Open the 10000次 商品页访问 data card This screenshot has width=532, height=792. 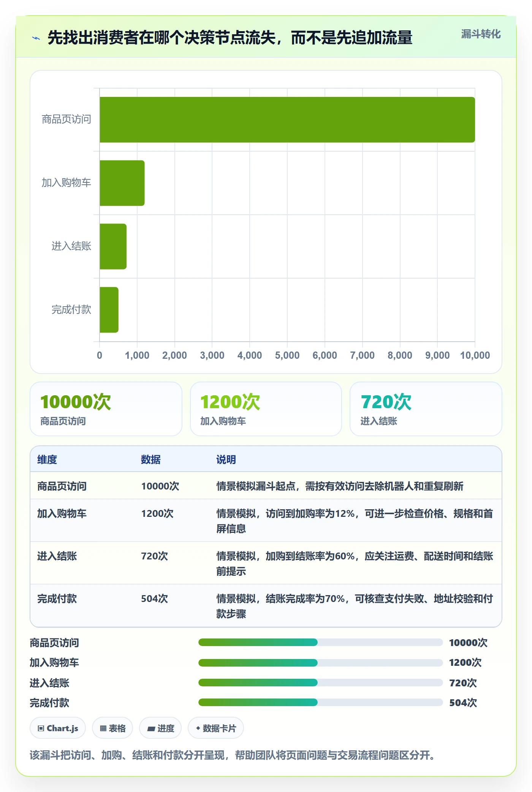click(x=106, y=409)
